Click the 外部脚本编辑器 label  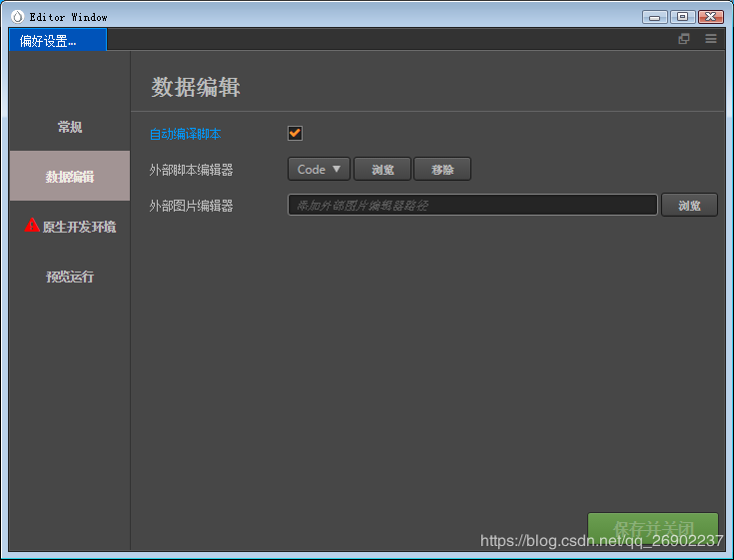point(191,170)
